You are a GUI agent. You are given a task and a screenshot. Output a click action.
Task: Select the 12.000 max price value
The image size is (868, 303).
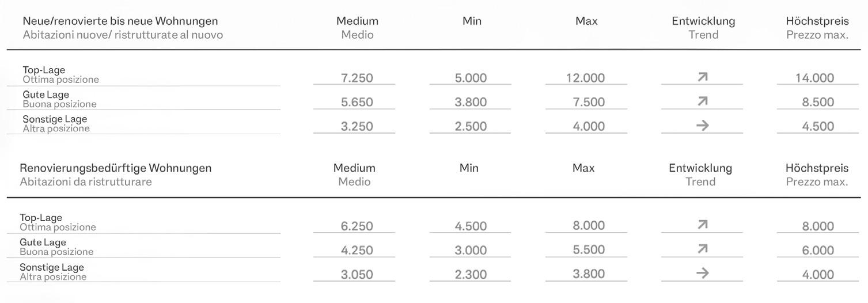point(585,78)
